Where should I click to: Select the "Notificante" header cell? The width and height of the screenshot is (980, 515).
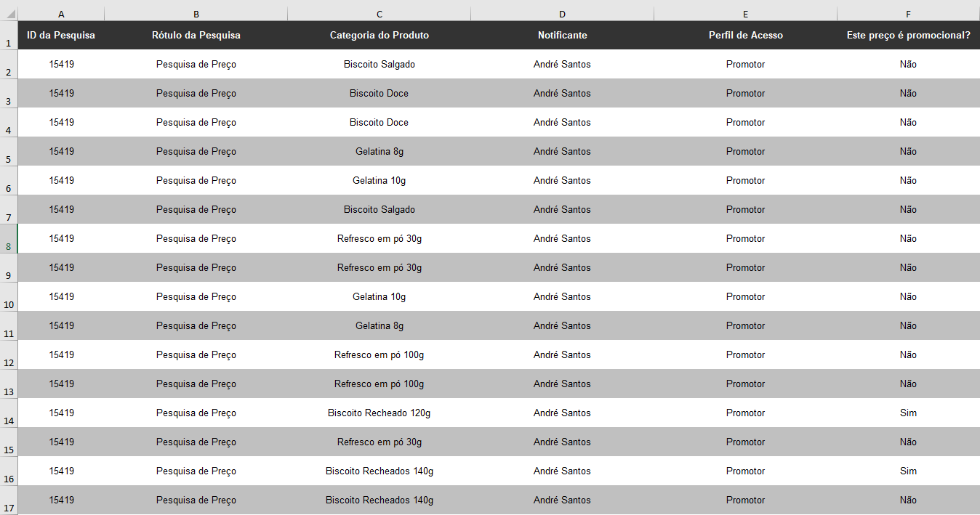pos(562,35)
